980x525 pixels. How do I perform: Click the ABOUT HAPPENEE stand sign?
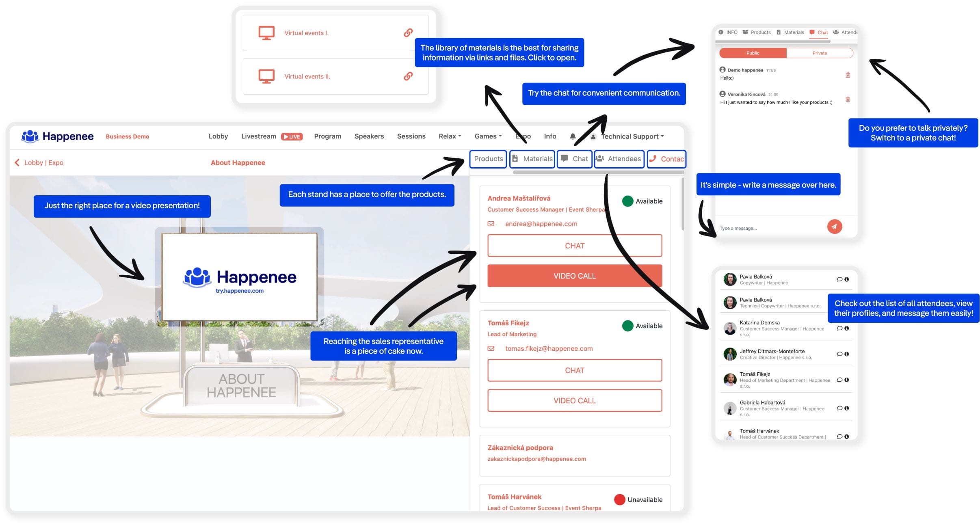coord(242,386)
